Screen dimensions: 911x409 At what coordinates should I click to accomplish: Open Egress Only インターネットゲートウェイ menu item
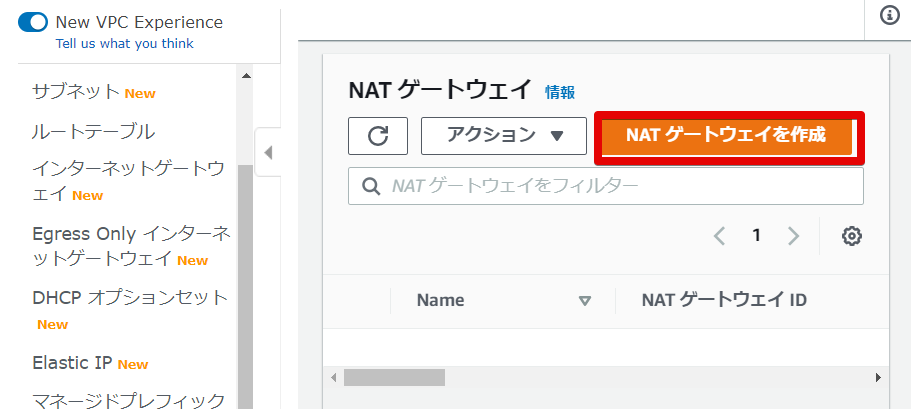(131, 247)
